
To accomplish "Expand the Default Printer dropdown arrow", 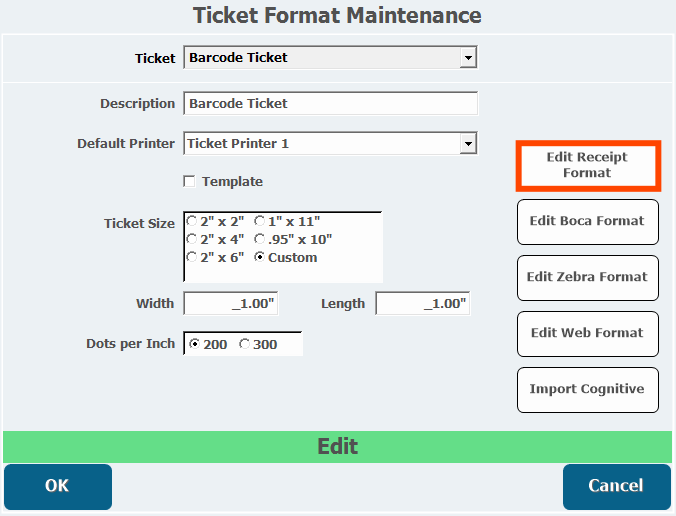I will click(x=468, y=144).
